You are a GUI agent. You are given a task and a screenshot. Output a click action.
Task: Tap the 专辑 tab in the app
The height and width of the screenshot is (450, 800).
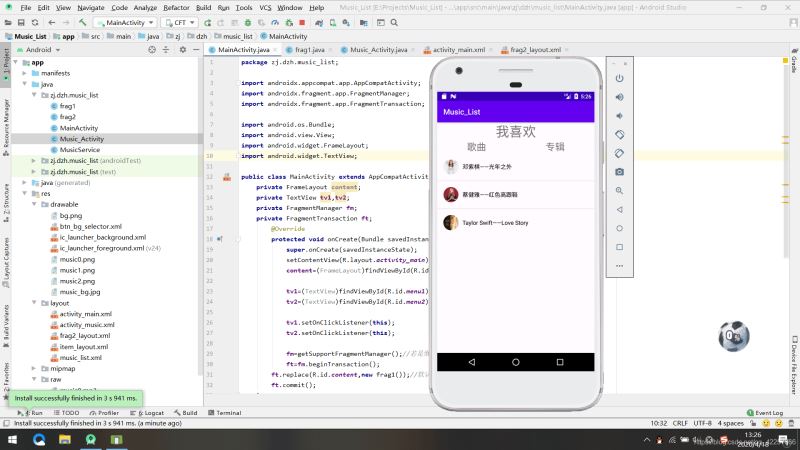tap(555, 146)
